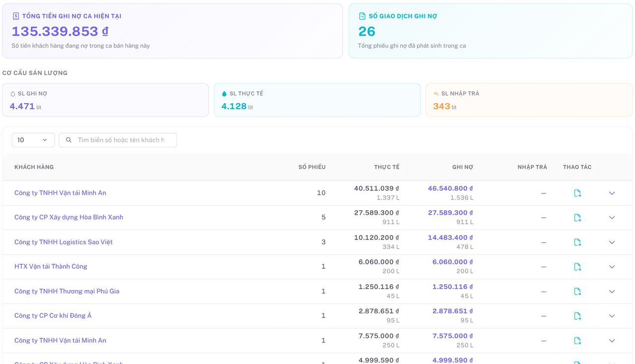This screenshot has width=635, height=364.
Task: Expand details for Logistics Sao Việt
Action: tap(612, 242)
